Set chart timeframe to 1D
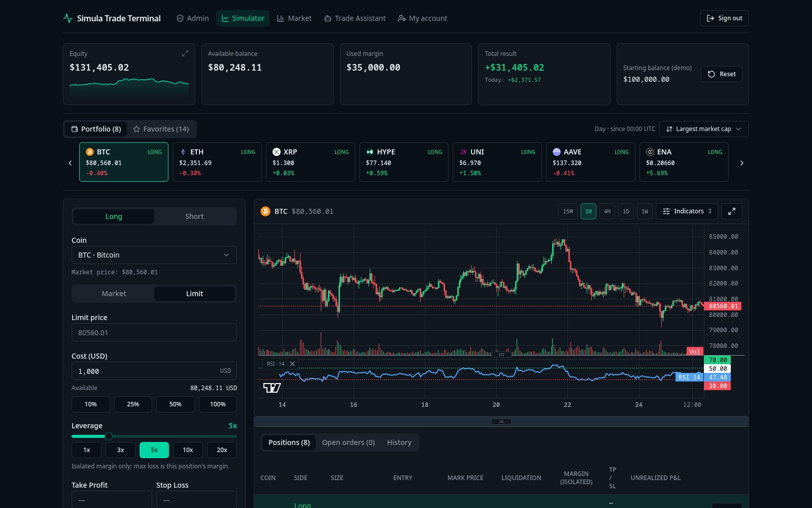 pyautogui.click(x=626, y=211)
